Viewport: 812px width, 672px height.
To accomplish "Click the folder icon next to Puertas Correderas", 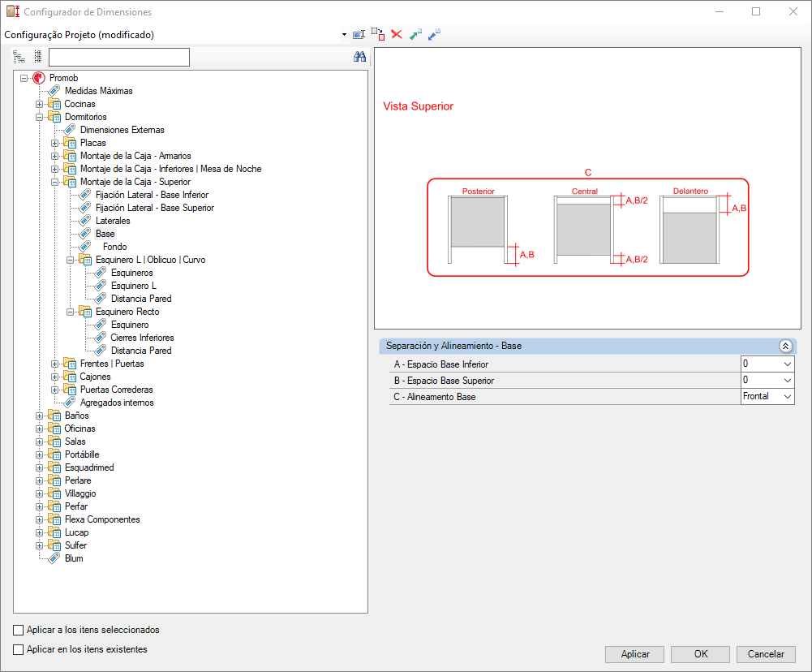I will [x=70, y=390].
